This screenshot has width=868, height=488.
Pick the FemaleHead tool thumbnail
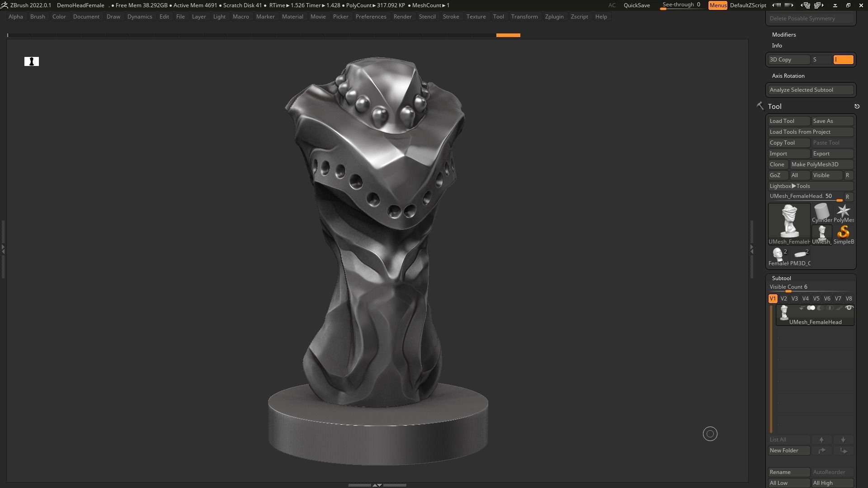coord(778,256)
